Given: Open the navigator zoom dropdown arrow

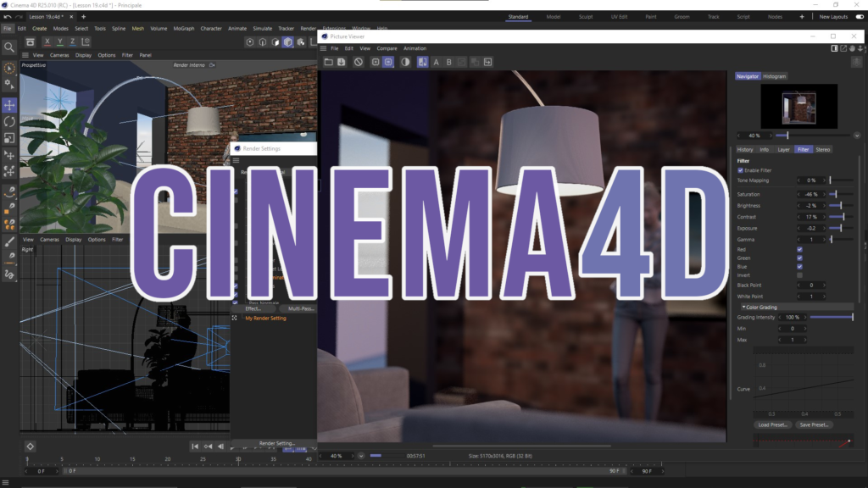Looking at the screenshot, I should coord(857,136).
